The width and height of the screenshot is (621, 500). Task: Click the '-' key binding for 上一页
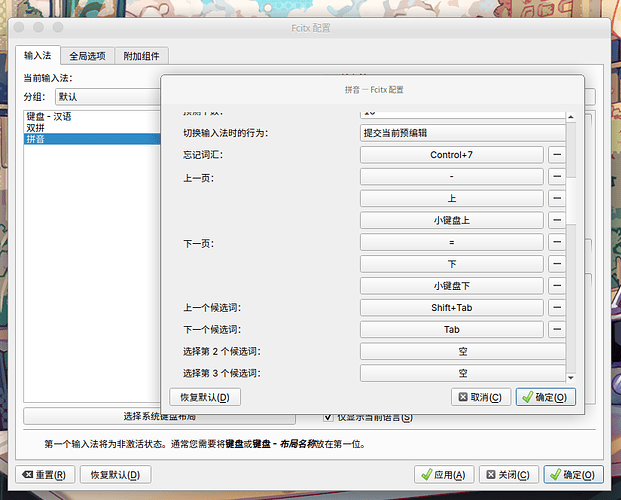point(451,176)
